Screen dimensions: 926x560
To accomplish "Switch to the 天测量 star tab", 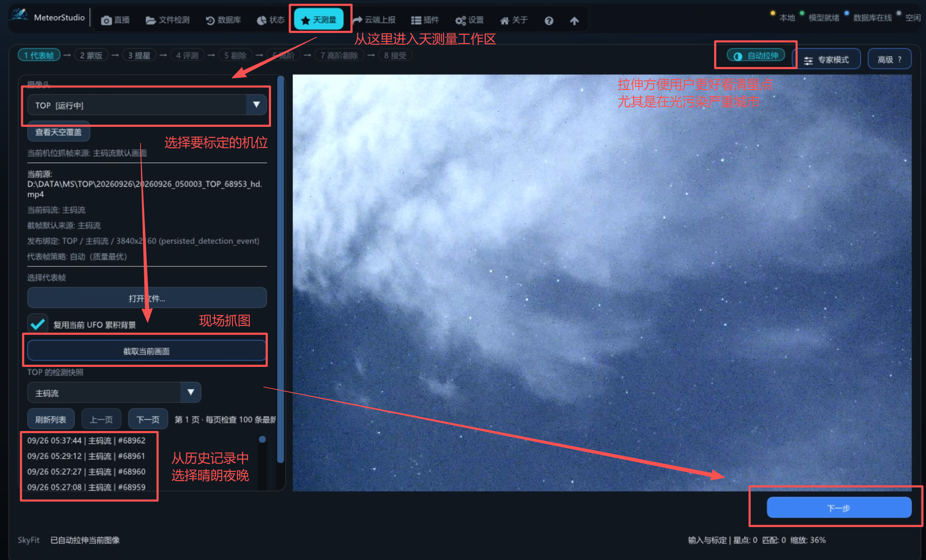I will point(319,20).
